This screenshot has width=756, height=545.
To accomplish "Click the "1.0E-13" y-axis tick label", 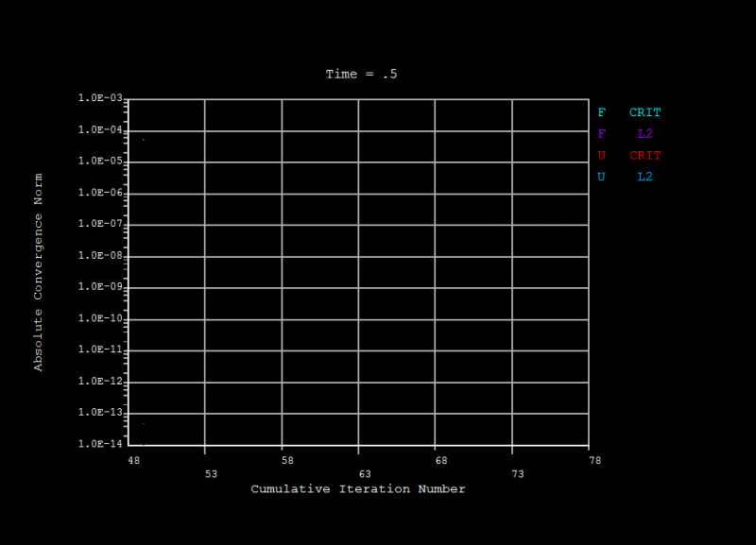I will point(100,413).
